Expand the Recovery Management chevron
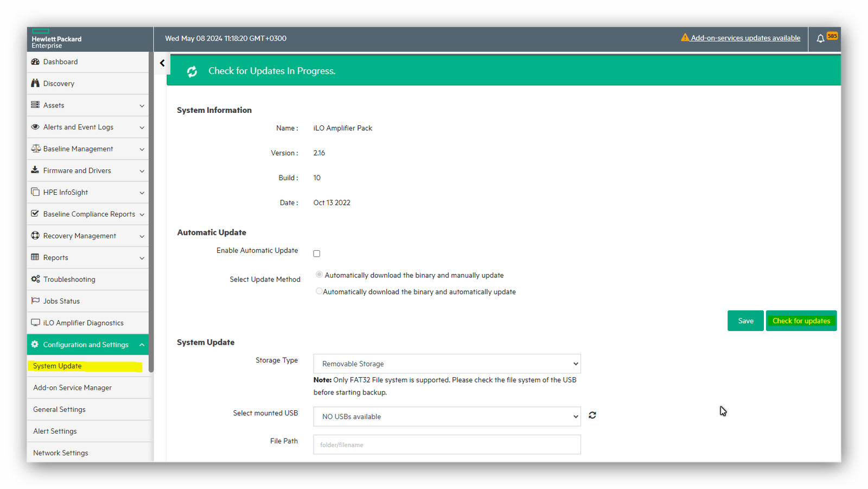Viewport: 868px width, 489px height. pyautogui.click(x=142, y=236)
